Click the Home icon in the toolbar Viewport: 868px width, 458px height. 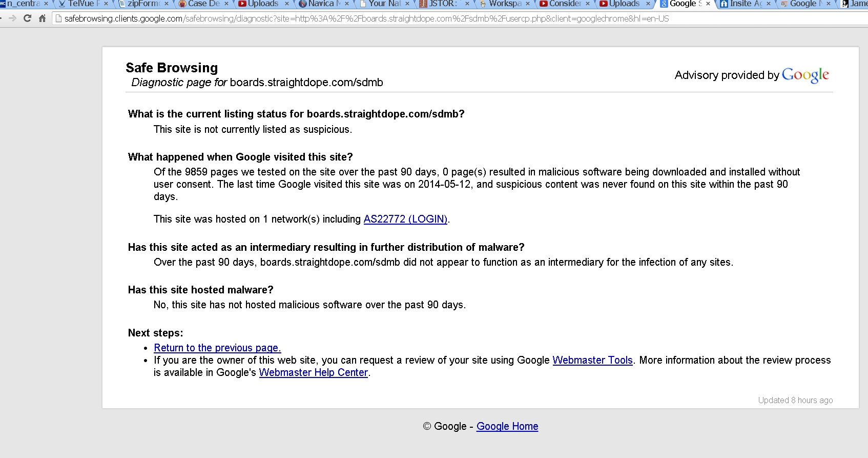[43, 18]
